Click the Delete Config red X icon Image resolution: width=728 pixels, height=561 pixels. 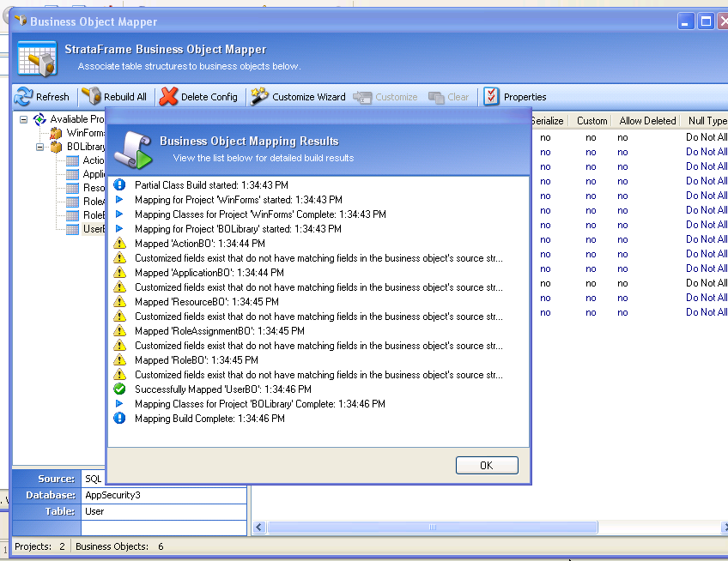[168, 96]
